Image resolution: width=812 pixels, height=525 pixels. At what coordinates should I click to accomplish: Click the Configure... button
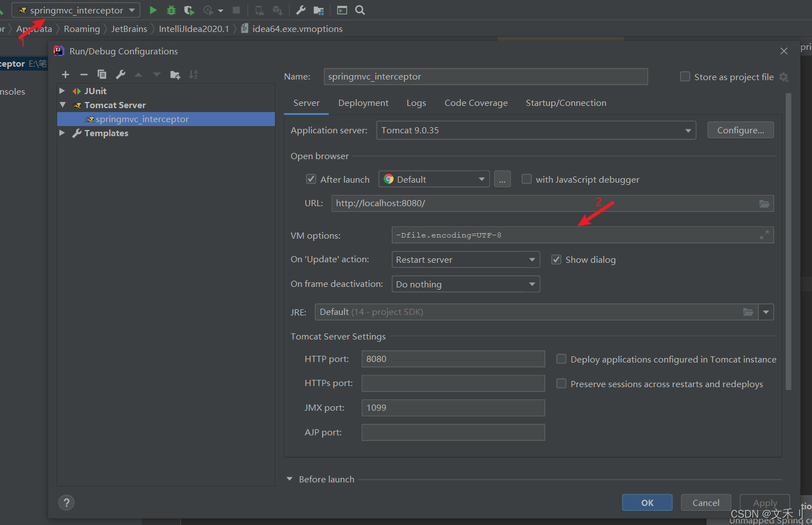(740, 130)
